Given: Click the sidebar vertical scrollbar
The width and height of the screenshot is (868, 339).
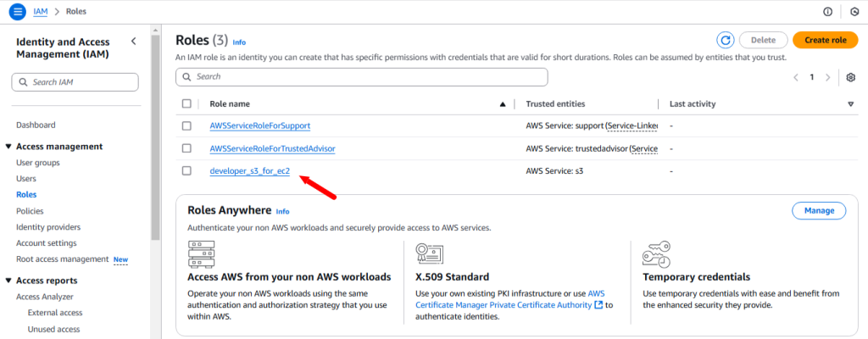Looking at the screenshot, I should click(x=156, y=138).
